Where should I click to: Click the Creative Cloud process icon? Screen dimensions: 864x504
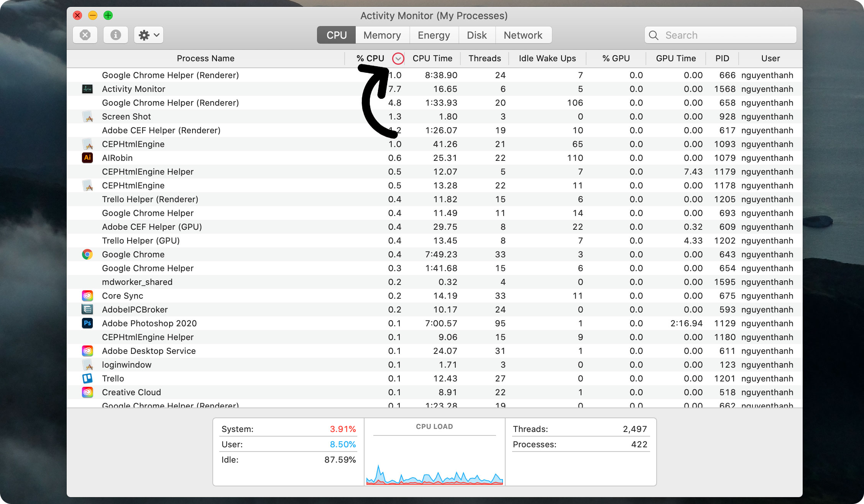coord(87,392)
